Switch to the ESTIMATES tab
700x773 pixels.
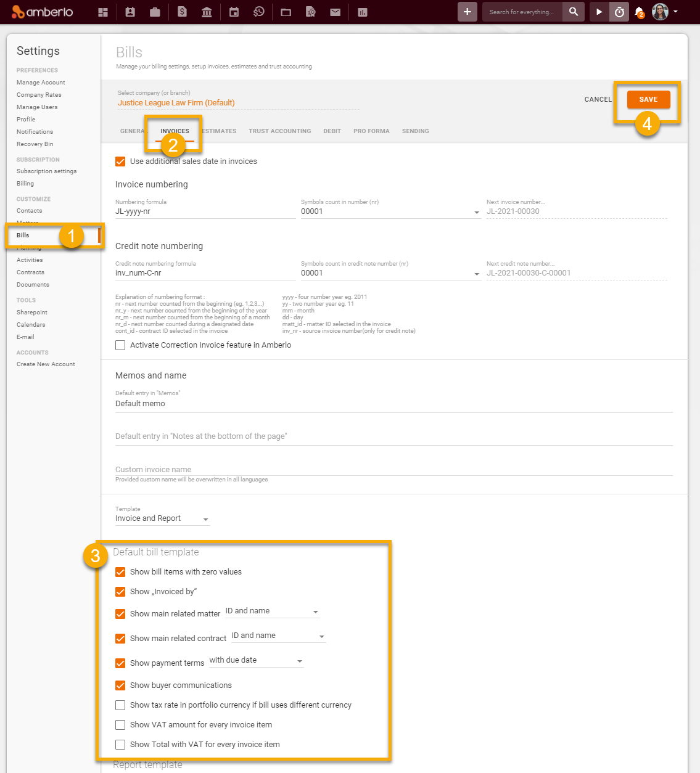pyautogui.click(x=219, y=131)
